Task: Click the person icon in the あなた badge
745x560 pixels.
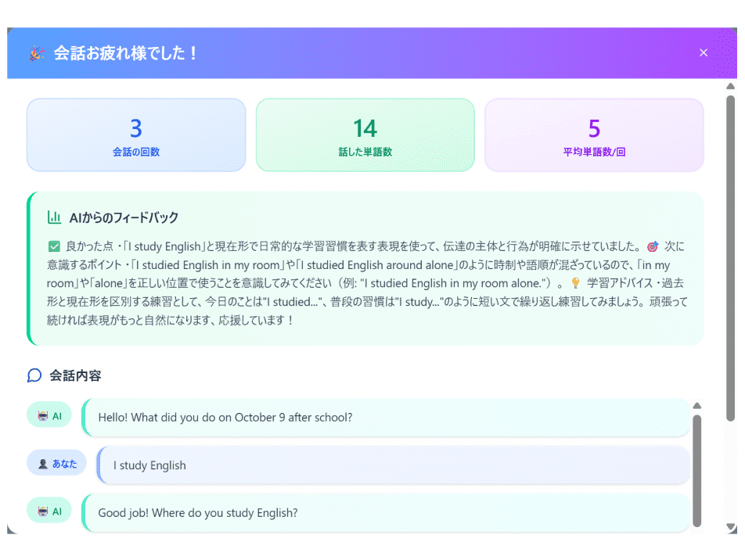Action: pos(41,462)
